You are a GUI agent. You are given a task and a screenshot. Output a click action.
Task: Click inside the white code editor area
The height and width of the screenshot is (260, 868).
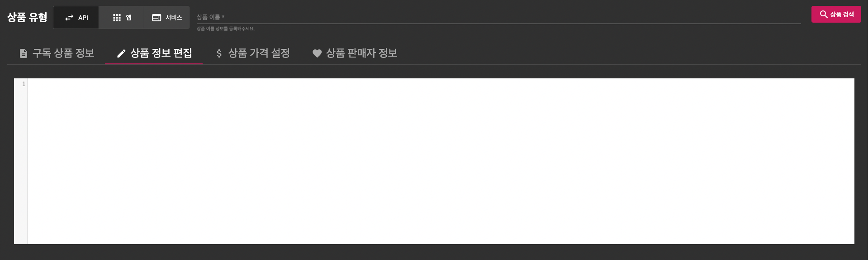(x=441, y=161)
